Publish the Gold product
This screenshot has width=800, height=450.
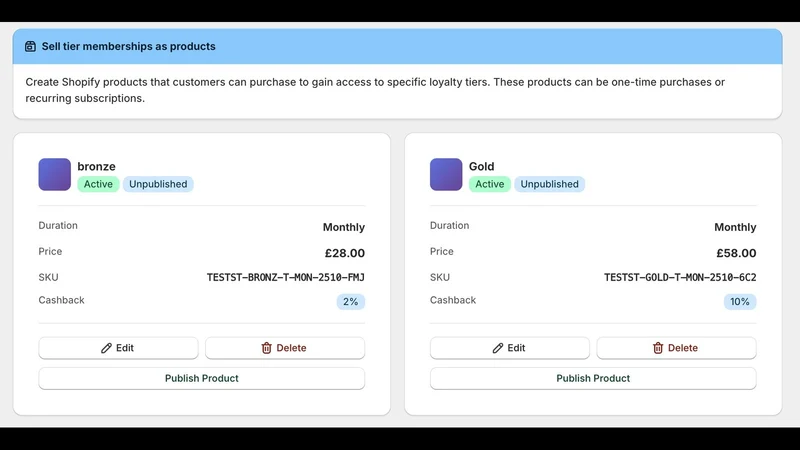pos(593,379)
